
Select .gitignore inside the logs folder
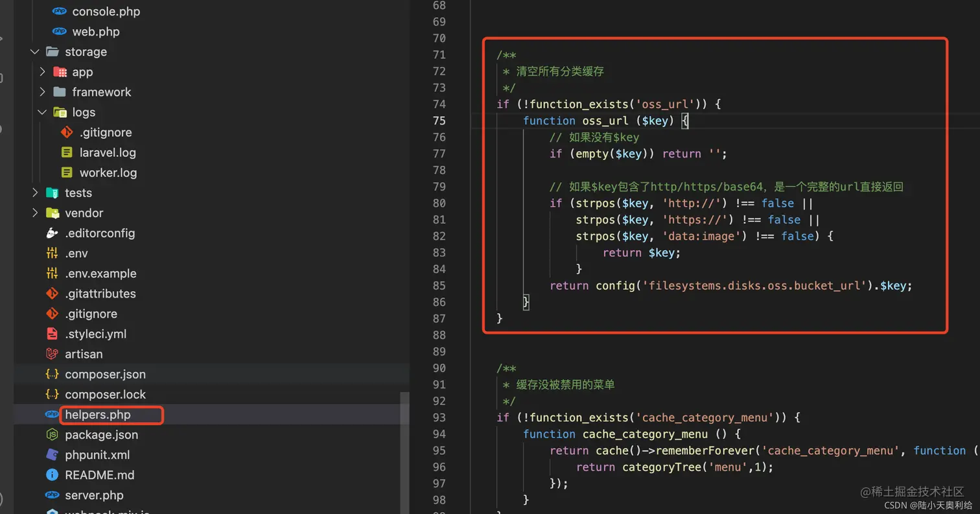(106, 132)
